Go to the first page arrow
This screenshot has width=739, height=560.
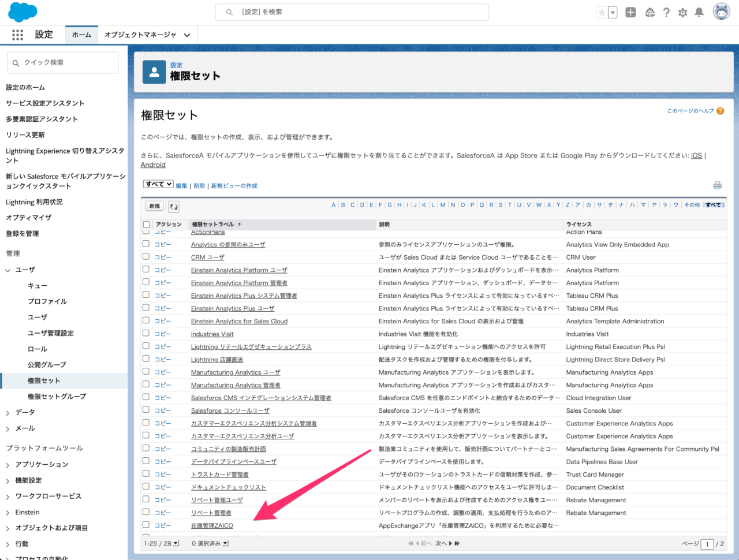pyautogui.click(x=410, y=543)
